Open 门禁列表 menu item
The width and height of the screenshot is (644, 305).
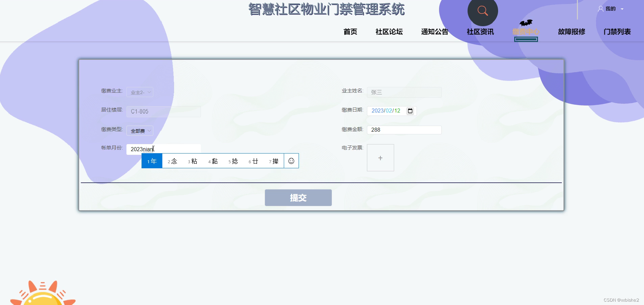[x=617, y=32]
